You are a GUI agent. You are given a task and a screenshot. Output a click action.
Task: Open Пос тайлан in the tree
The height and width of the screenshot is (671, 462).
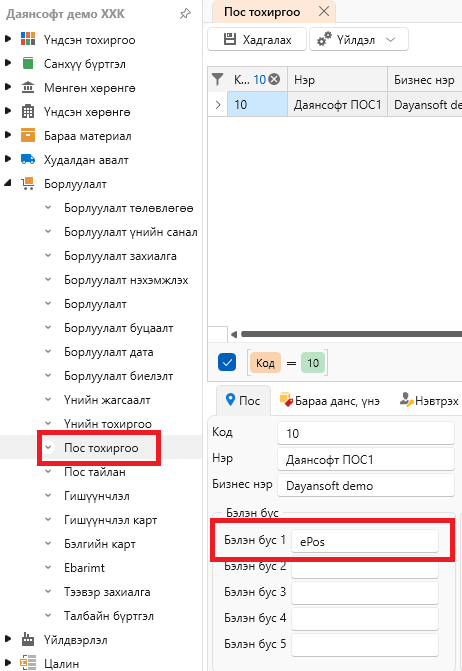(x=95, y=472)
